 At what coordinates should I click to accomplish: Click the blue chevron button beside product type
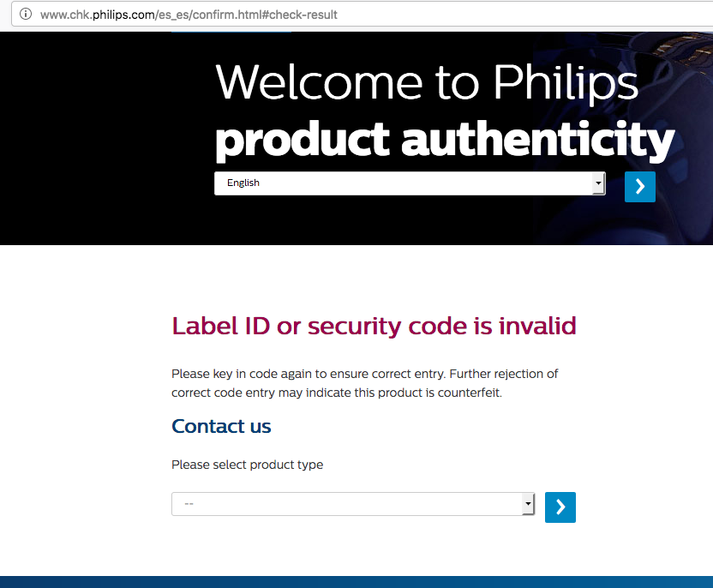560,507
